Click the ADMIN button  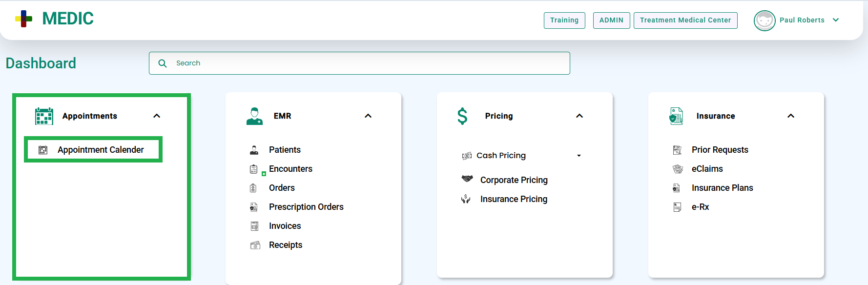pyautogui.click(x=611, y=20)
